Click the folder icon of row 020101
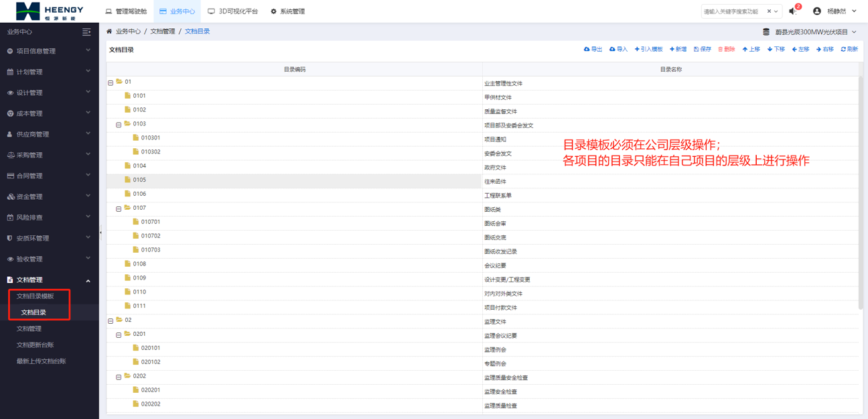 [x=135, y=348]
